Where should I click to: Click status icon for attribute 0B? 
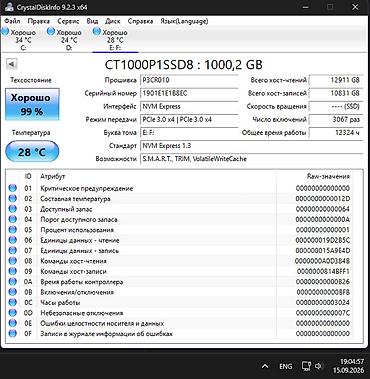pyautogui.click(x=13, y=292)
